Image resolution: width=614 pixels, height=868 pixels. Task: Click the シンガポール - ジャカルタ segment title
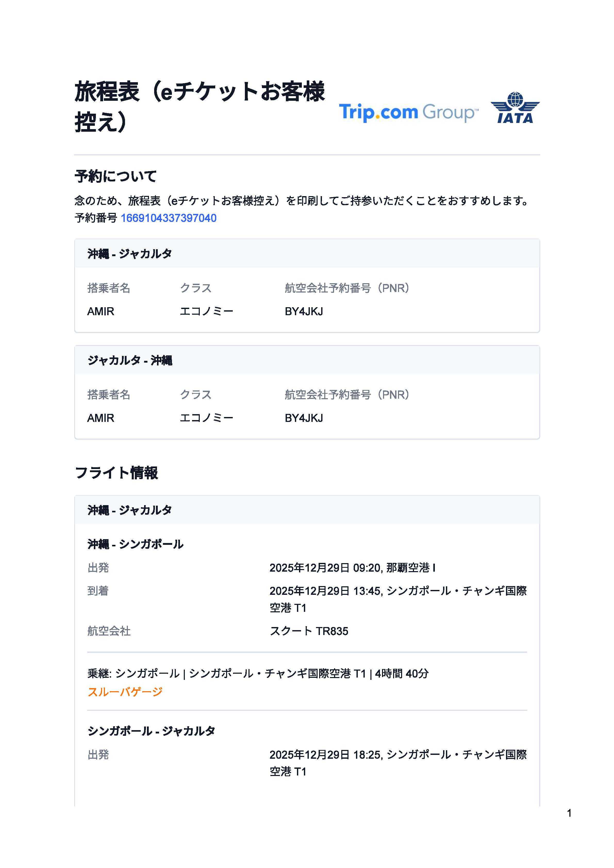click(x=151, y=731)
